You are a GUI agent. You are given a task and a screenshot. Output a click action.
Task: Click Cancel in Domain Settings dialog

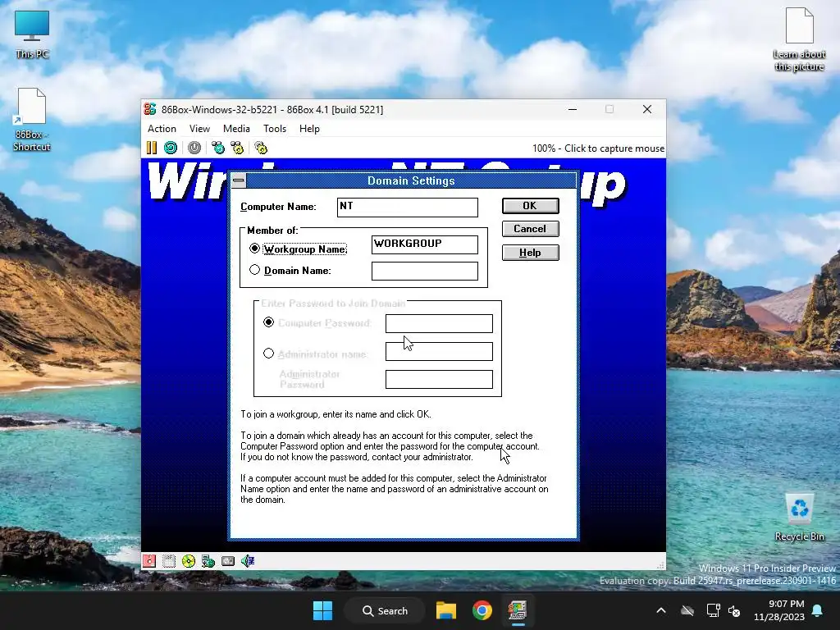[x=531, y=229]
